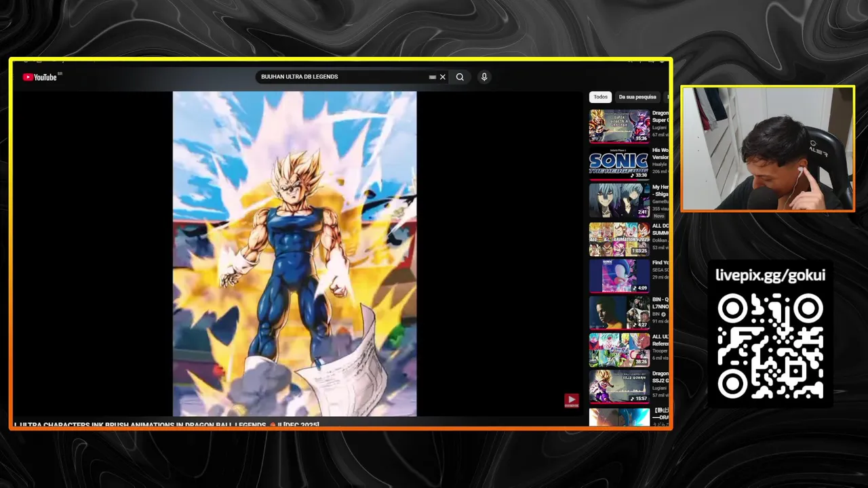Screen dimensions: 868x488
Task: Click the Majin Vegeta video player
Action: click(295, 253)
